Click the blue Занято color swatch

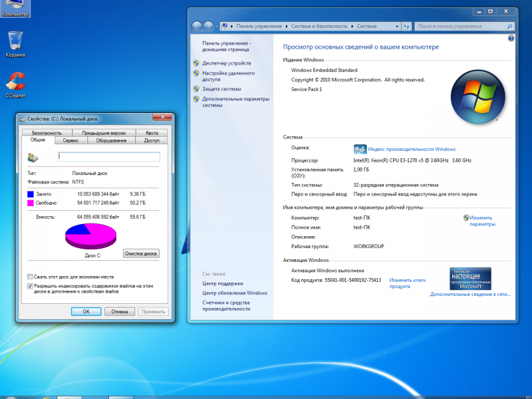coord(31,194)
